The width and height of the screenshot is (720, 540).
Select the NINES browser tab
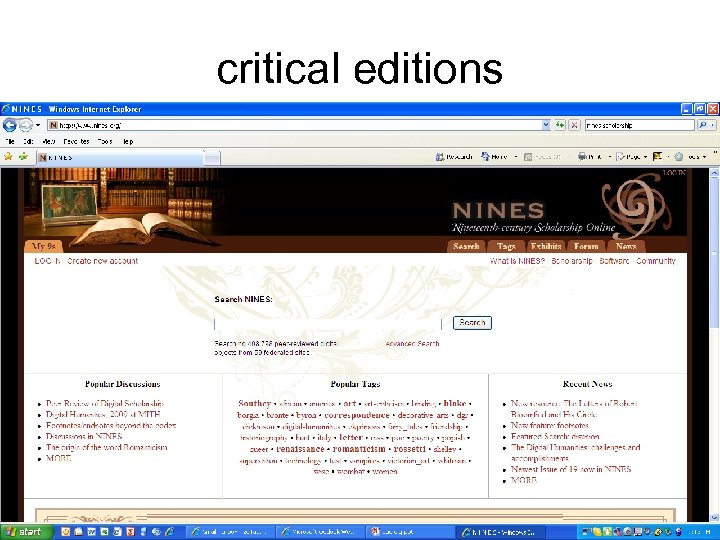pos(119,158)
